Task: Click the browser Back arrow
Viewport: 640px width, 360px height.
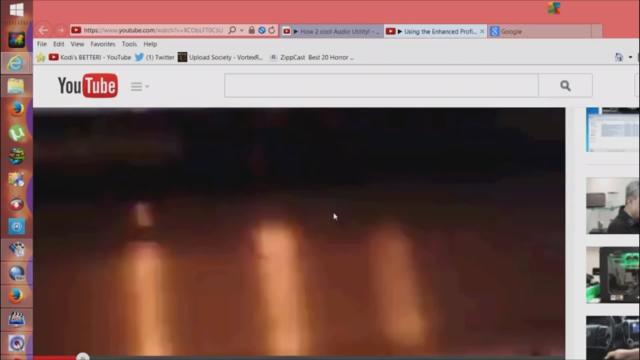Action: (x=43, y=30)
